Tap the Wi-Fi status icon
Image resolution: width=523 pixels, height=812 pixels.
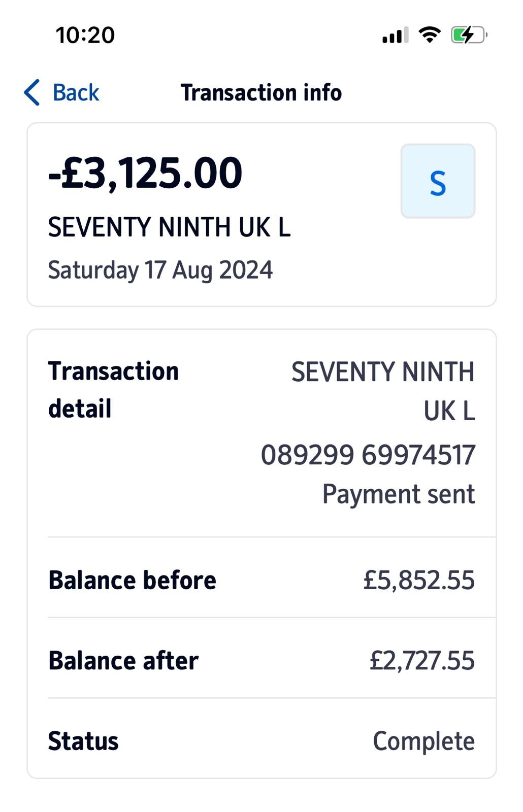[x=430, y=35]
